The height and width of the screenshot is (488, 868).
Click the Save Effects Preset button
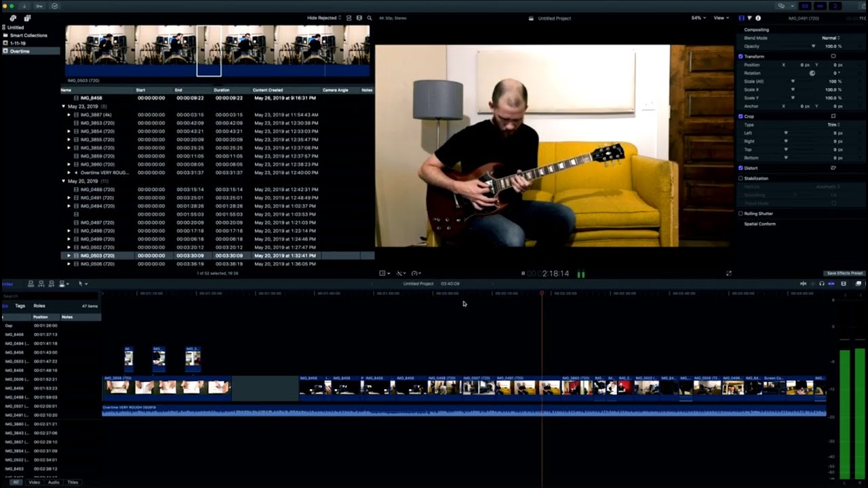[x=844, y=273]
